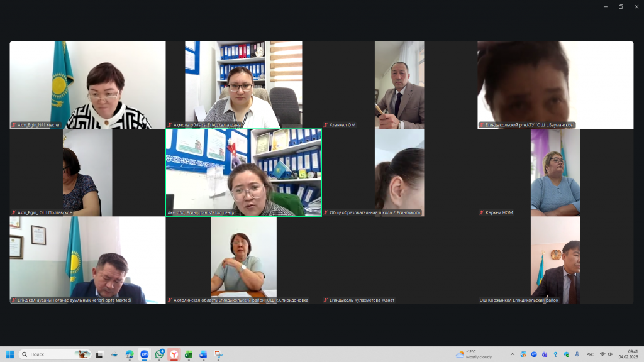Click the tray microphone icon

click(577, 354)
